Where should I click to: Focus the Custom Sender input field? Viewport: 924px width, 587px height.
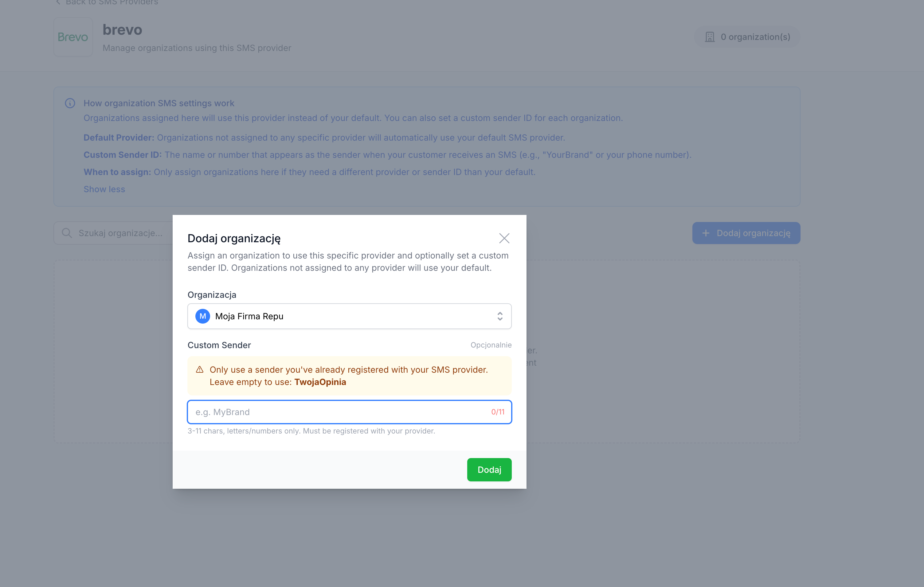click(x=349, y=412)
